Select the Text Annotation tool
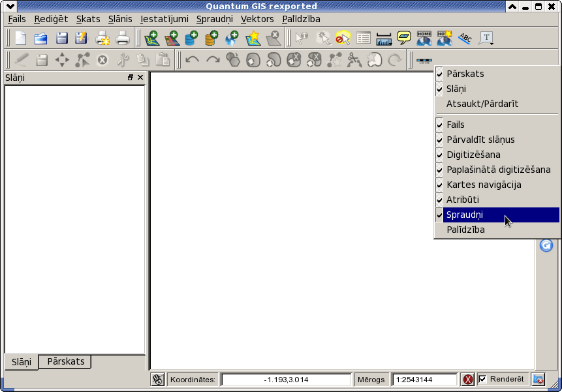The width and height of the screenshot is (562, 392). click(485, 38)
